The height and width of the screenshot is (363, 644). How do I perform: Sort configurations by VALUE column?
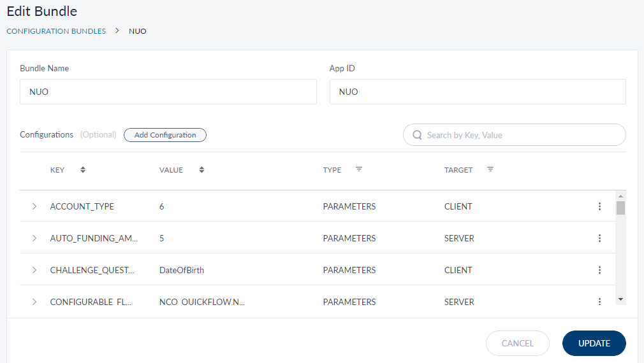[x=201, y=170]
